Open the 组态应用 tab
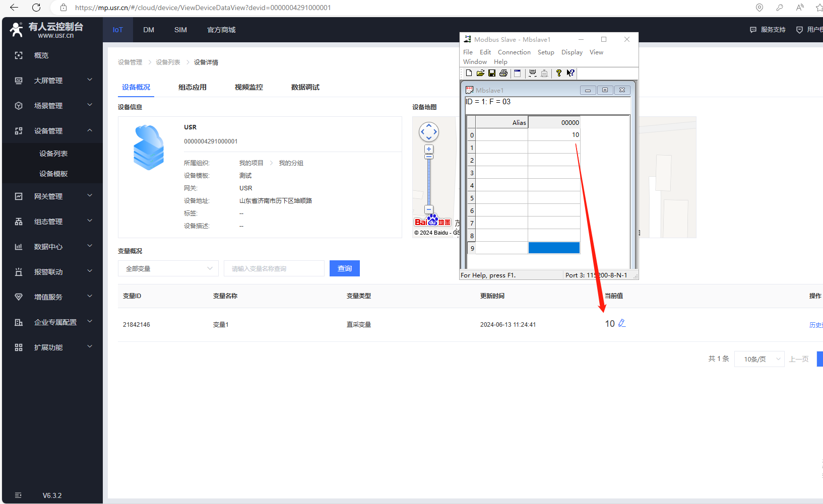This screenshot has width=823, height=504. pos(192,87)
